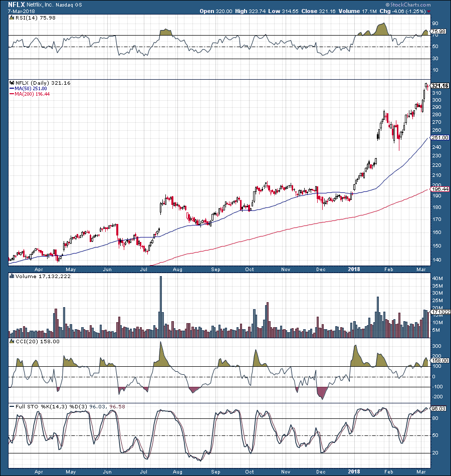Click the red MA(200) line swatch in legend
Image resolution: width=451 pixels, height=476 pixels.
pyautogui.click(x=12, y=94)
